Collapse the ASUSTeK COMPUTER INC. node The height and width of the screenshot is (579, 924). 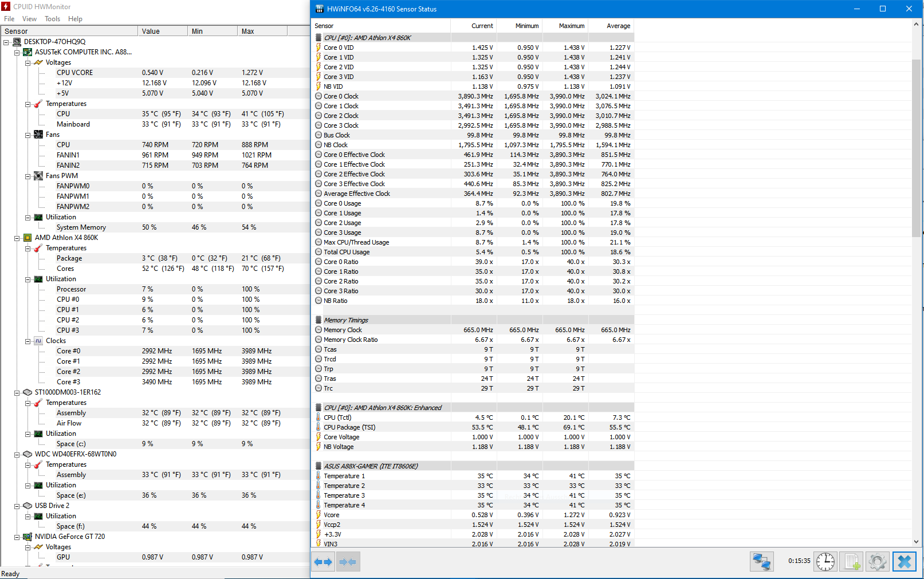pyautogui.click(x=17, y=52)
